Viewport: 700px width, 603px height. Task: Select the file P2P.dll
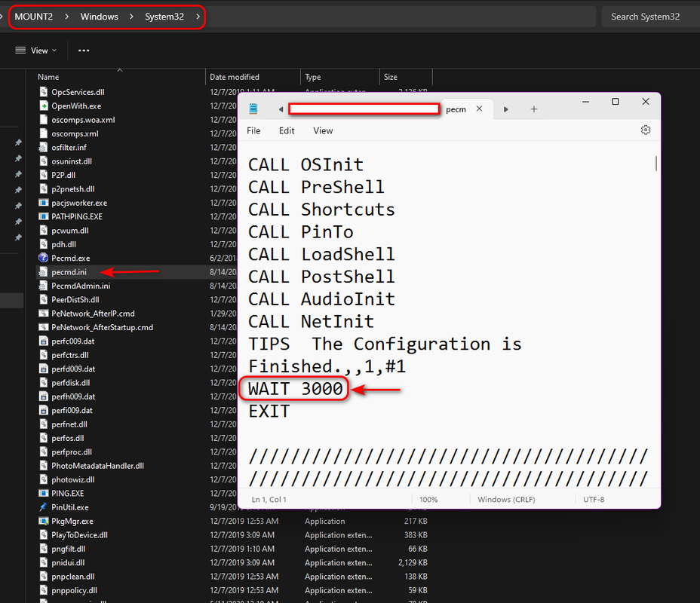coord(63,175)
